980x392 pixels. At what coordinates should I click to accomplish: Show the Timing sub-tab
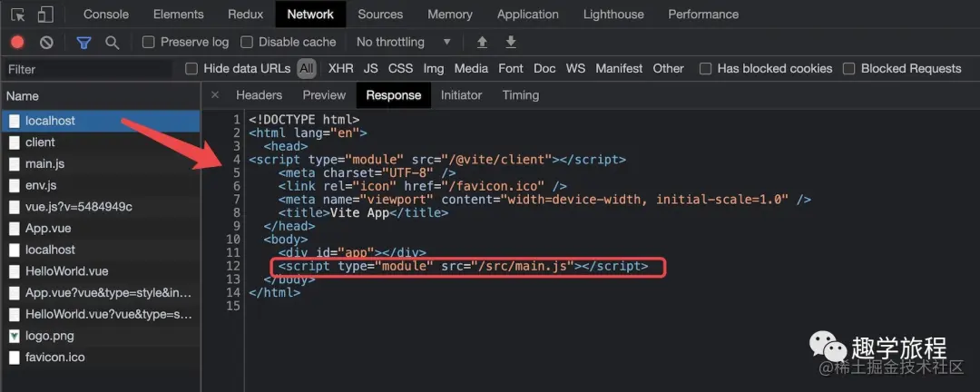pyautogui.click(x=521, y=95)
